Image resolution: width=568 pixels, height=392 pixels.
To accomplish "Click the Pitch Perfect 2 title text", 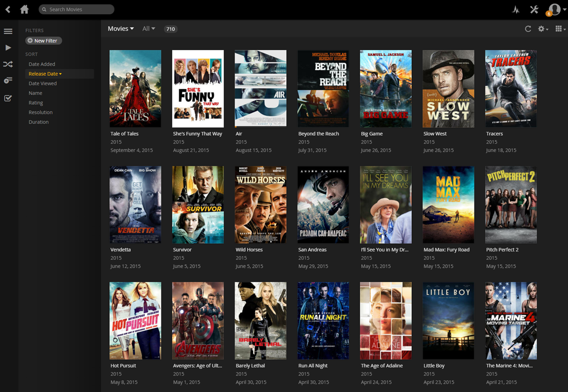I will click(502, 249).
